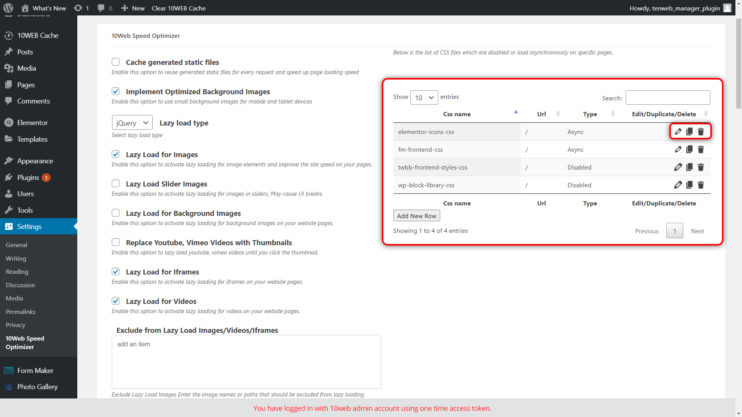Click Clear 10WEB Cache in admin bar
The width and height of the screenshot is (742, 417).
(x=178, y=8)
